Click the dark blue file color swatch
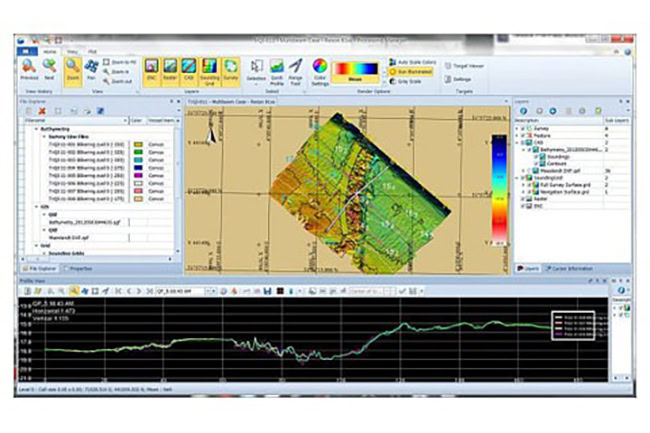Image resolution: width=650 pixels, height=433 pixels. [139, 168]
